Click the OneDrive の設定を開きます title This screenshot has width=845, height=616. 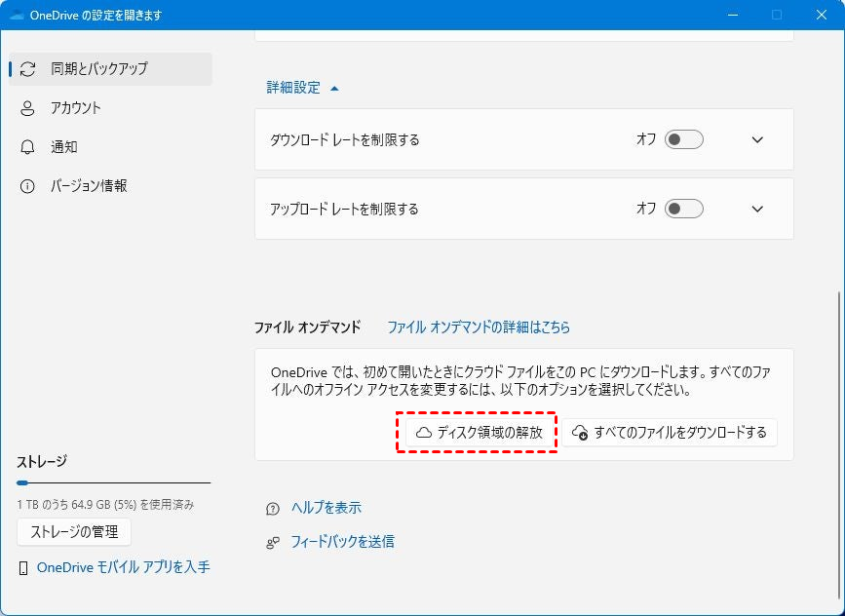96,15
